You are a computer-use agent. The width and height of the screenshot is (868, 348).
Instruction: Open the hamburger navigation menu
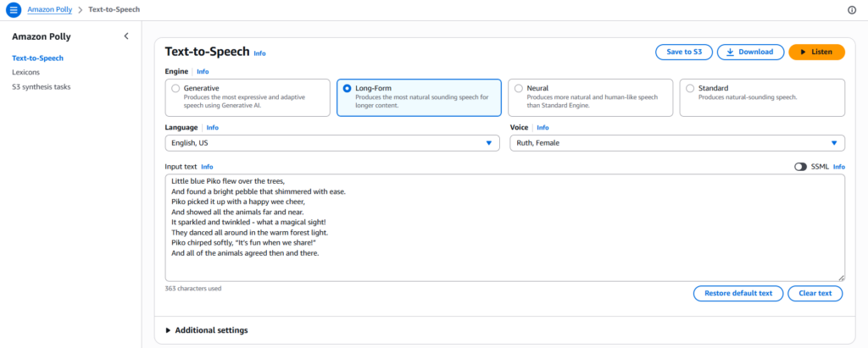[x=13, y=9]
